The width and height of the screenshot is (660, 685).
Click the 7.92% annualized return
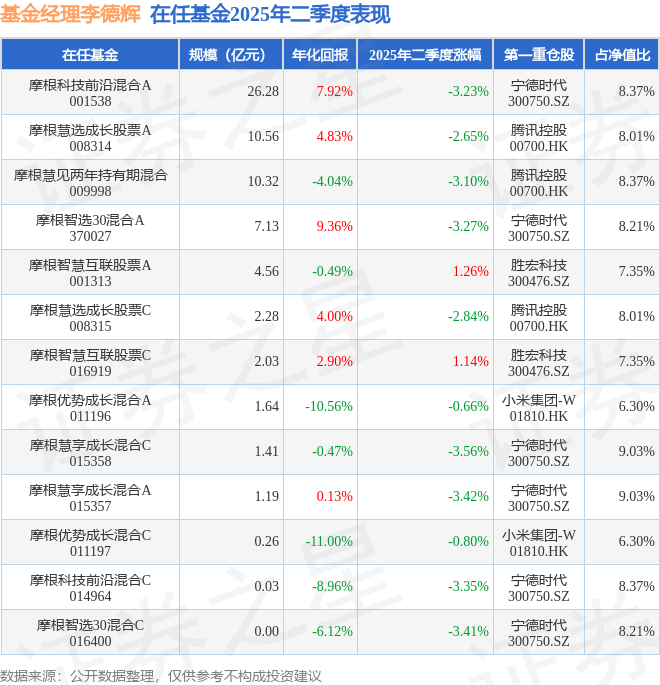(335, 91)
